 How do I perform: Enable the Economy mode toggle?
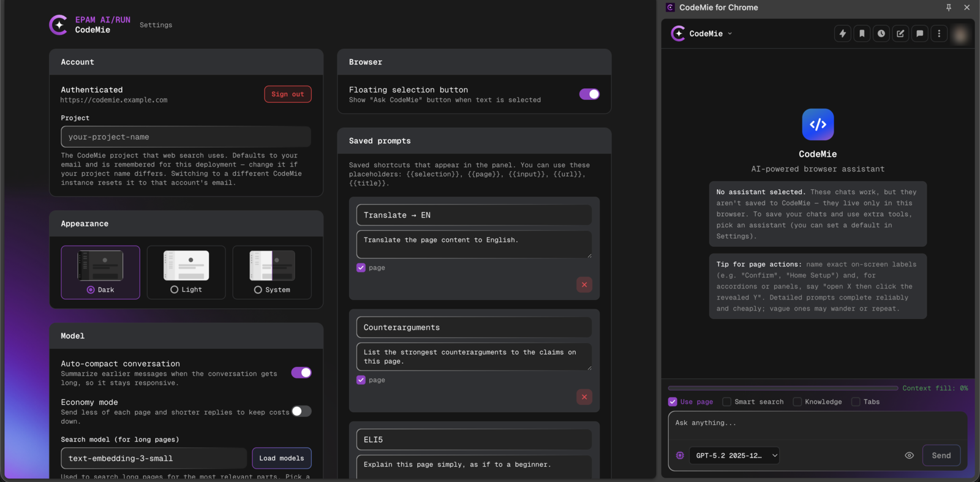point(301,411)
